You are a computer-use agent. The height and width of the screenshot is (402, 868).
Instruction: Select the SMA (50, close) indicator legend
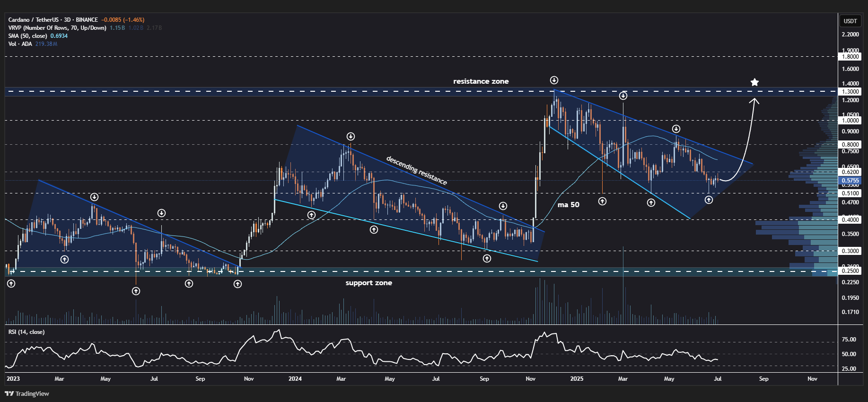[x=27, y=36]
